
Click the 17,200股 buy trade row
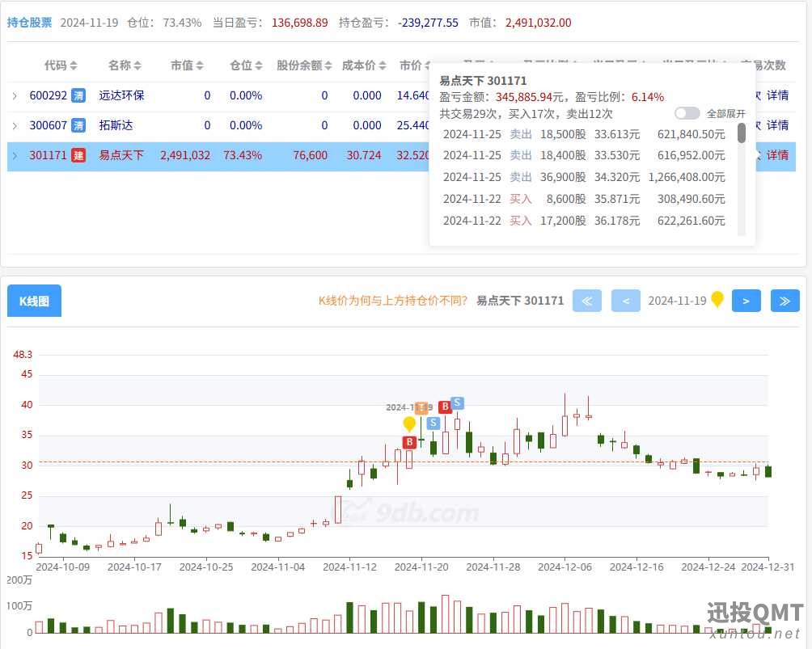pos(584,221)
